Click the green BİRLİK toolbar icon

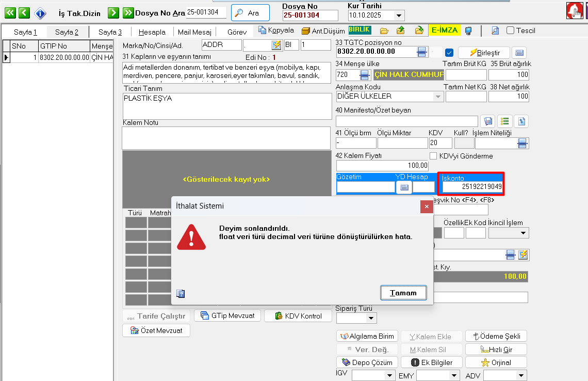360,30
